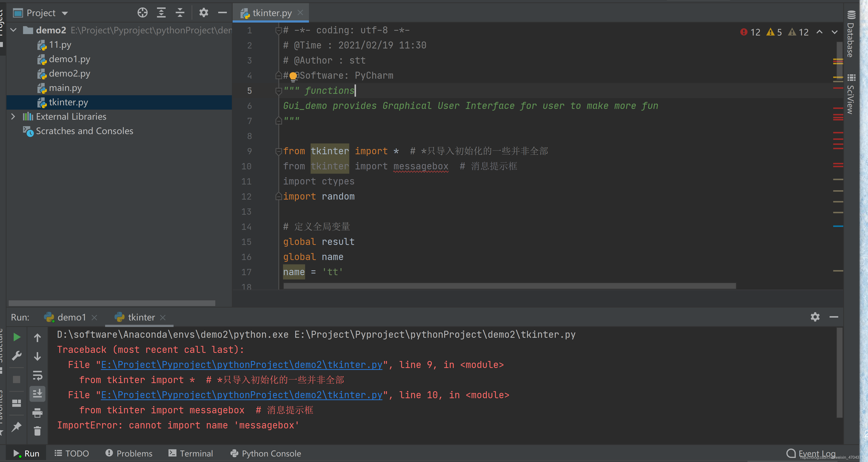Clear output with trash can icon
868x462 pixels.
pos(37,431)
